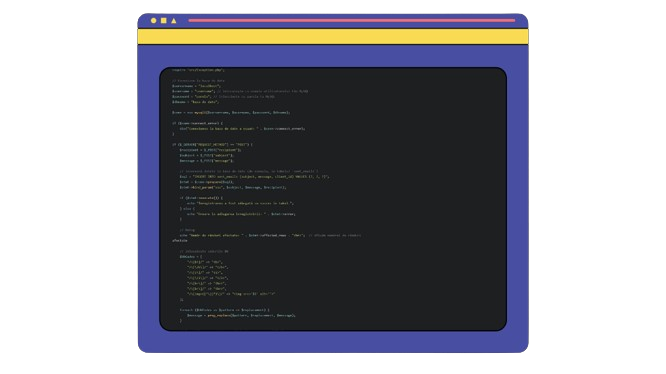The height and width of the screenshot is (374, 666).
Task: Click the $bbCodes array declaration line
Action: 191,256
